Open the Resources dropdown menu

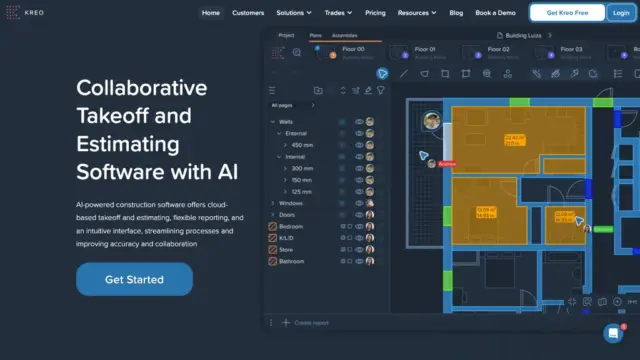click(417, 13)
